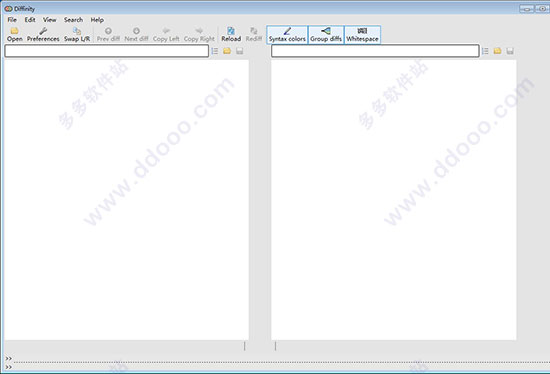The image size is (550, 374).
Task: Open the File menu
Action: (12, 20)
